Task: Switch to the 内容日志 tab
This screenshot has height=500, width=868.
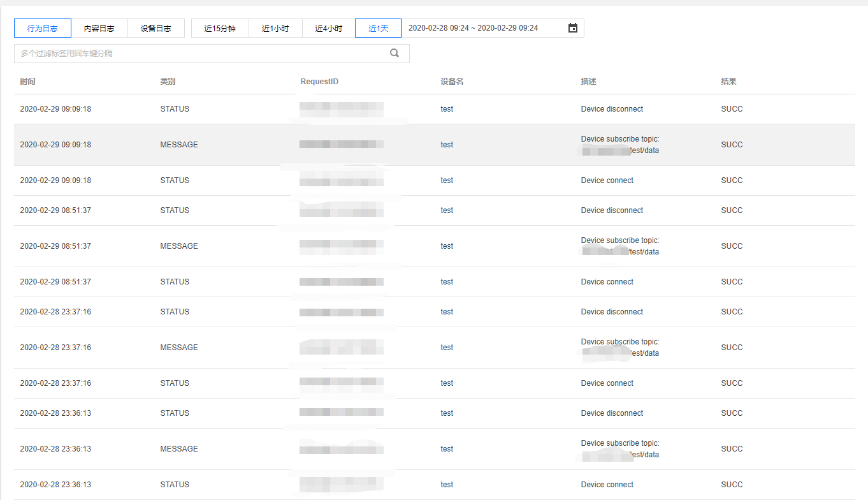Action: click(x=99, y=27)
